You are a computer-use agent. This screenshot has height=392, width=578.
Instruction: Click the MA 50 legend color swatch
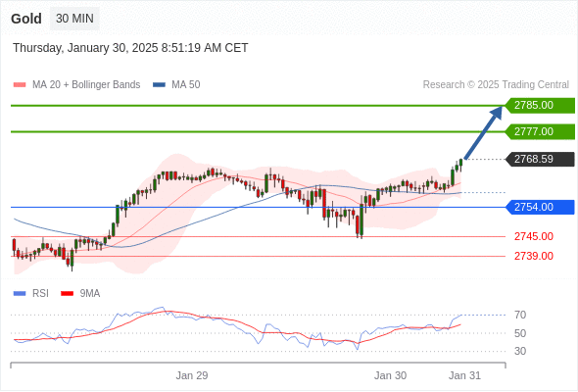159,85
